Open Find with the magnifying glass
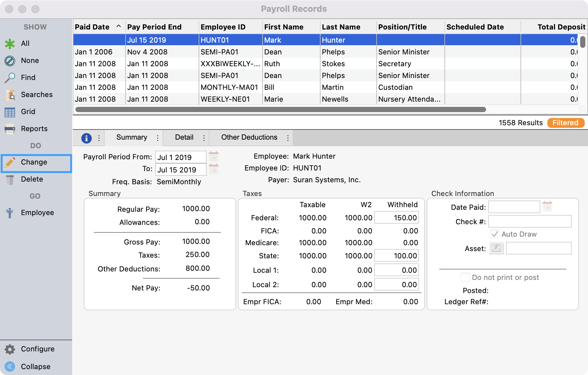 pos(10,78)
